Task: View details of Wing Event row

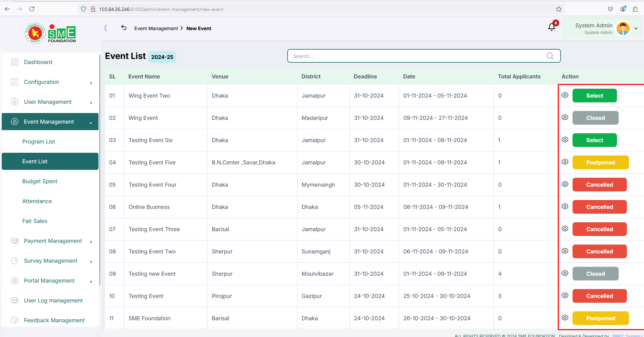Action: click(x=565, y=117)
